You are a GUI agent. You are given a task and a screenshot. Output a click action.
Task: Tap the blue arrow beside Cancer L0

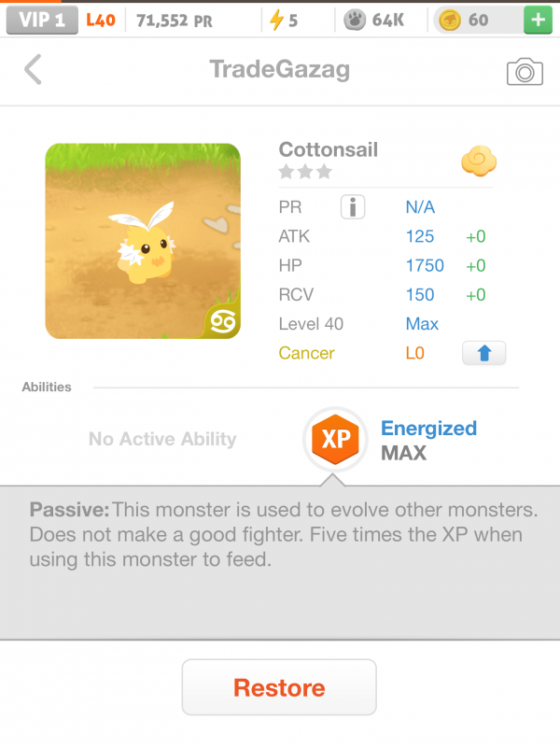pyautogui.click(x=483, y=353)
